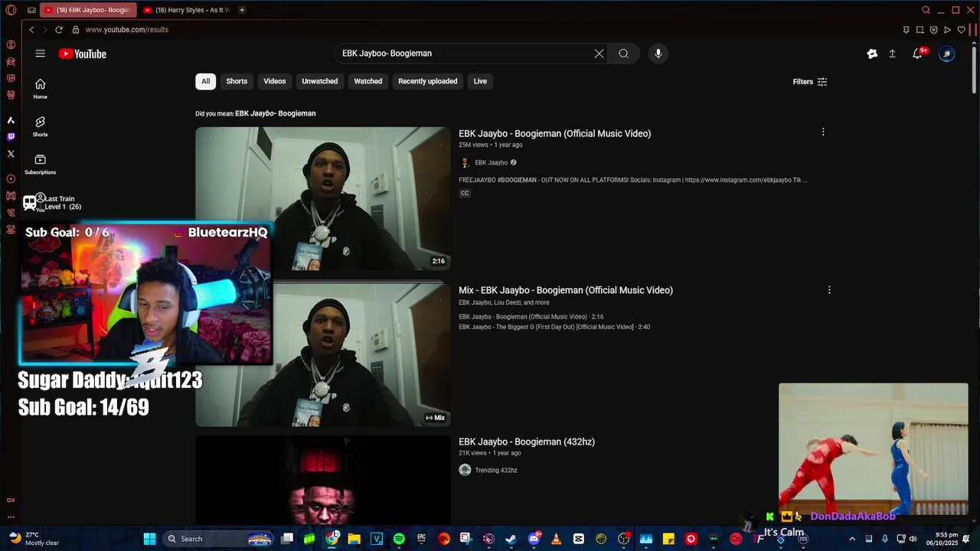980x551 pixels.
Task: Select the Live filter chip
Action: click(480, 81)
